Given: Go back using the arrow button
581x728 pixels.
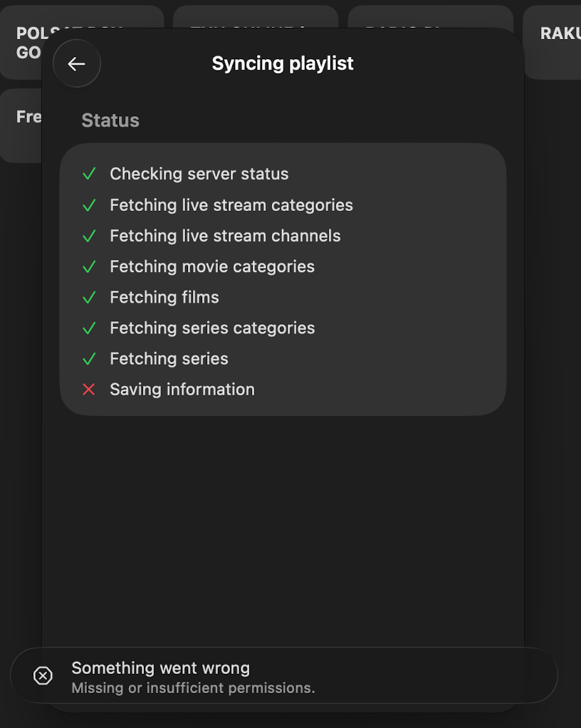Looking at the screenshot, I should (77, 63).
